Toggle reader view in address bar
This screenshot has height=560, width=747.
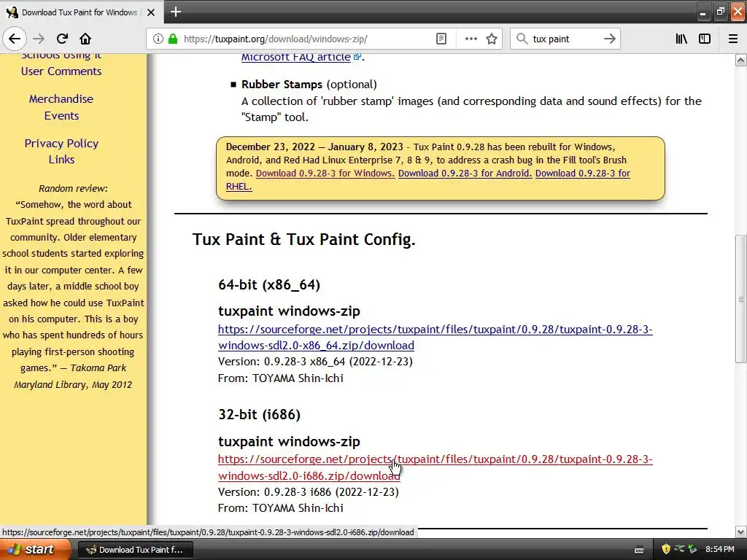(441, 39)
